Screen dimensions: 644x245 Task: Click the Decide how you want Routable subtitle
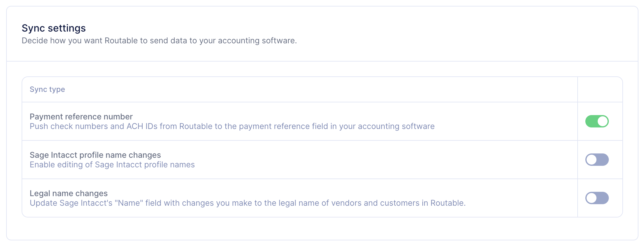(x=159, y=41)
